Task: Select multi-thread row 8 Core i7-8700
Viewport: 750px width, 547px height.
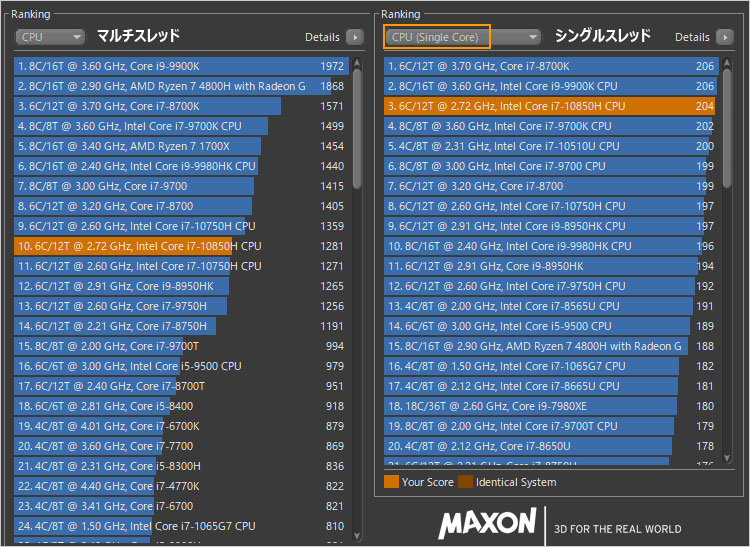Action: 182,206
